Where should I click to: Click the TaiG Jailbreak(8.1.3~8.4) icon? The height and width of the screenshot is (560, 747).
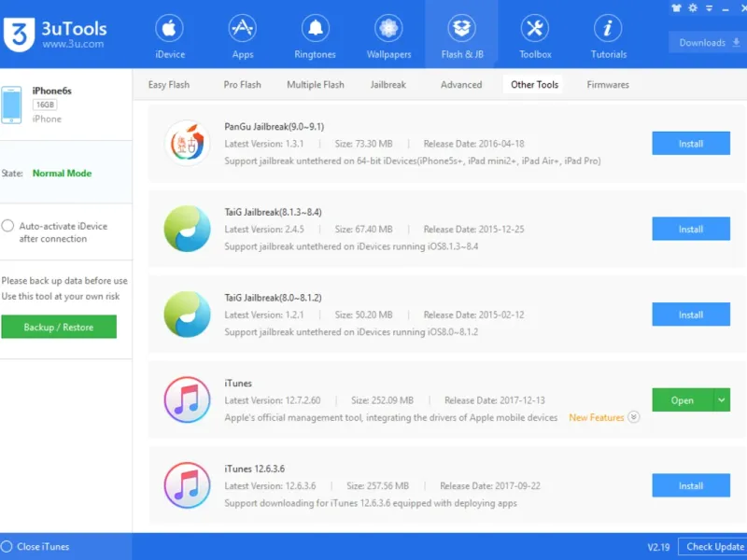coord(188,229)
